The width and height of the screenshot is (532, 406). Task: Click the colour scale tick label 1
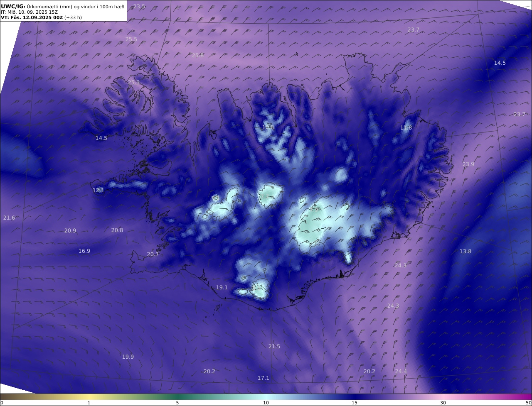coord(89,403)
